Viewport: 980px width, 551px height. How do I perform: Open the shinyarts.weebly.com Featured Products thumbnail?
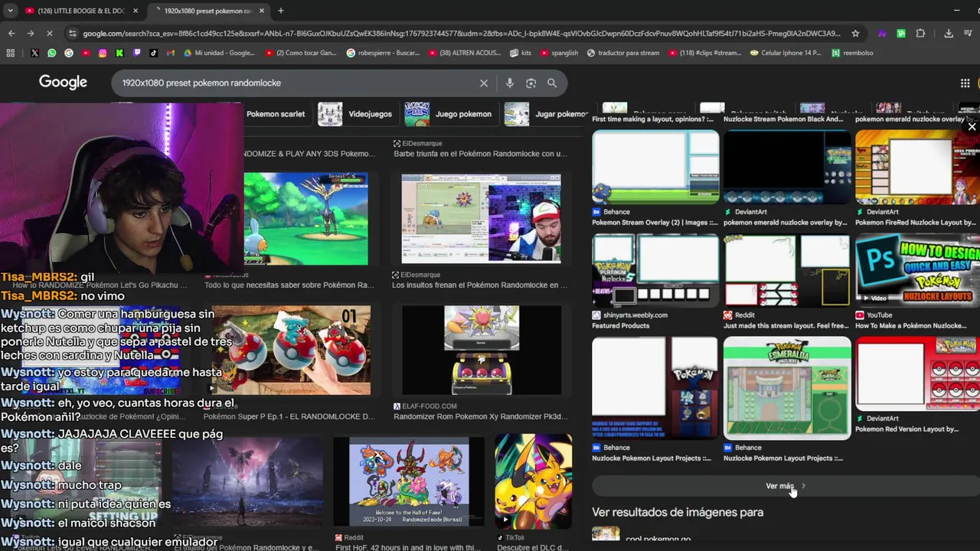point(655,270)
